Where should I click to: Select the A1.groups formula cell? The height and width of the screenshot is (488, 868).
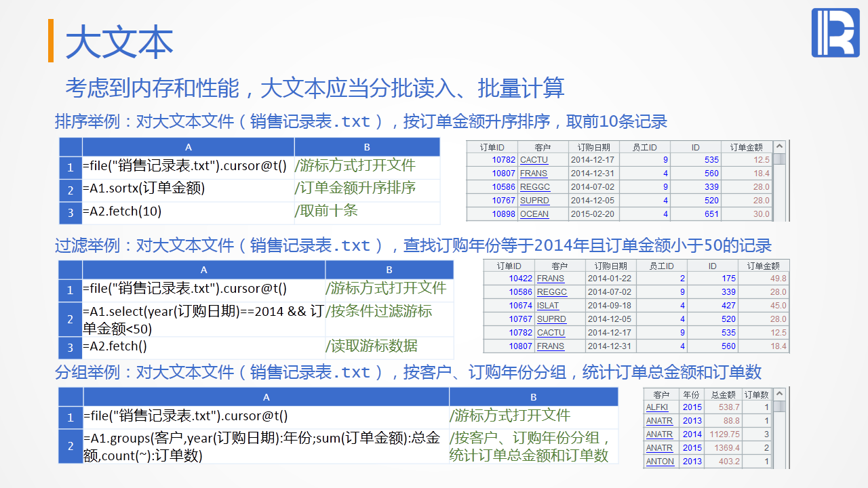(x=266, y=447)
